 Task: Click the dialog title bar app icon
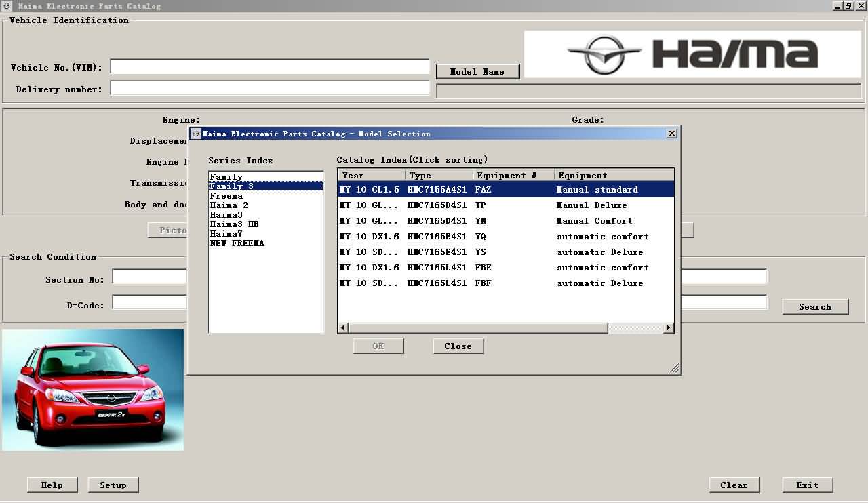click(x=195, y=134)
